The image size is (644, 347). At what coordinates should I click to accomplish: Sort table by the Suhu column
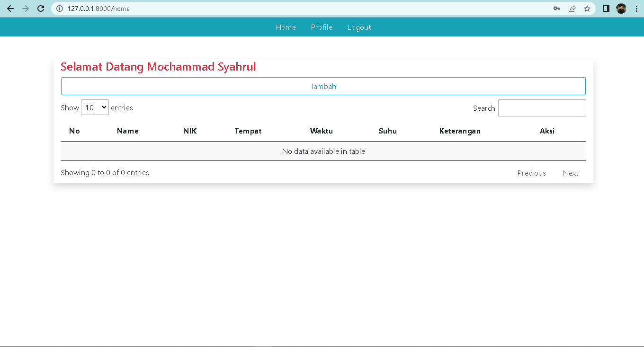click(388, 131)
